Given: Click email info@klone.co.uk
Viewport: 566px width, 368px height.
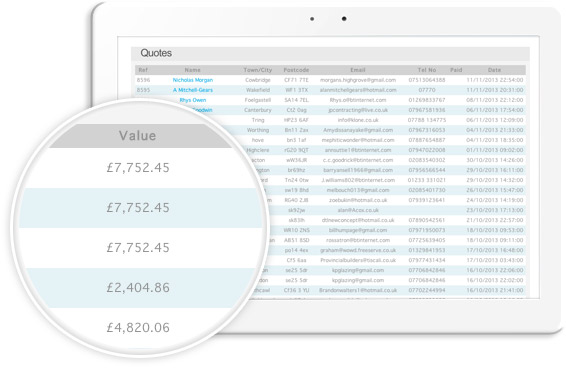Looking at the screenshot, I should (x=358, y=120).
